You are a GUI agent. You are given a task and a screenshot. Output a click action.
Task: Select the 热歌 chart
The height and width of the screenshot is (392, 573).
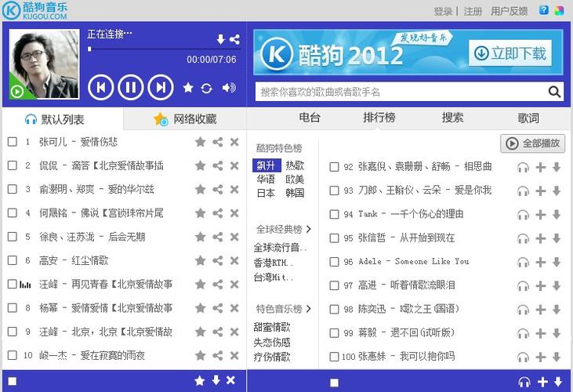(x=295, y=165)
